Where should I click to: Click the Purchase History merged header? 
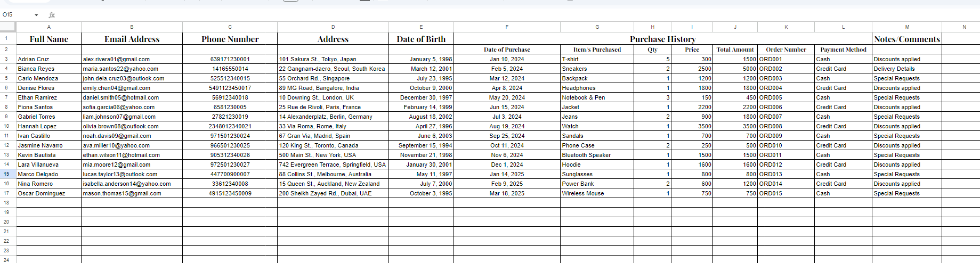(662, 39)
